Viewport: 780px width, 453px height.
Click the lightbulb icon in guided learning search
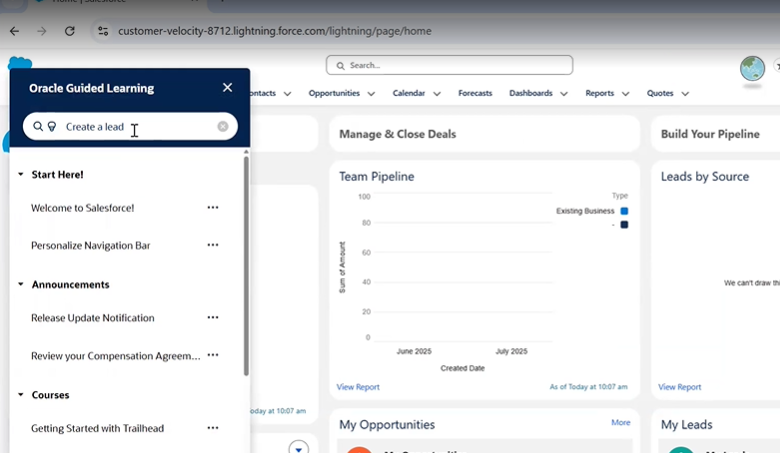click(52, 127)
